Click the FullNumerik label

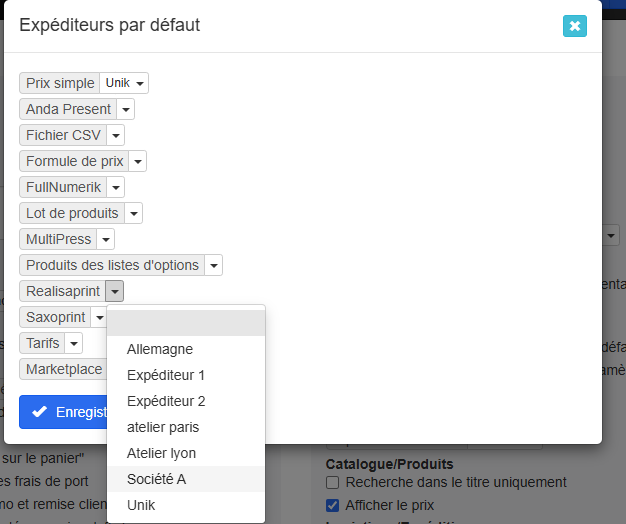coord(63,187)
